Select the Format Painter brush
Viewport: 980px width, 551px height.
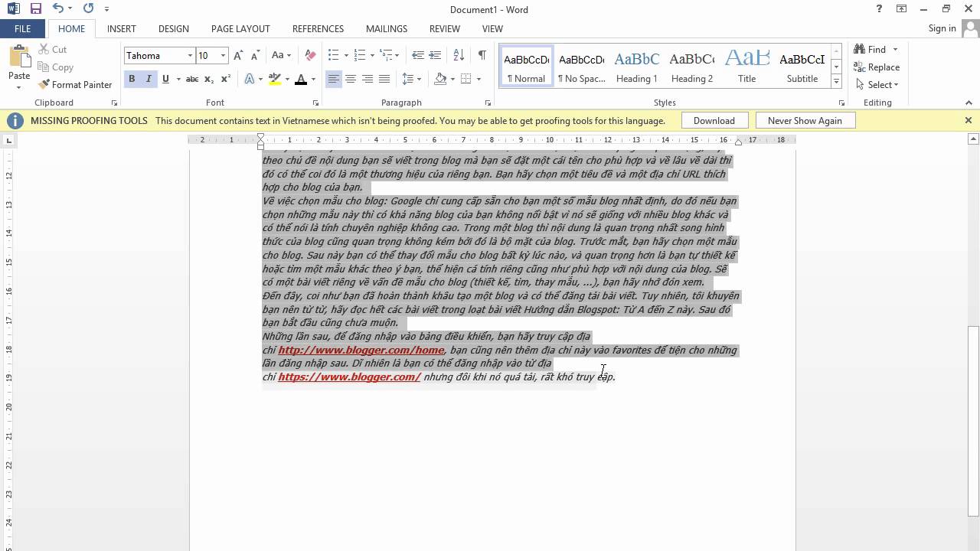(75, 84)
